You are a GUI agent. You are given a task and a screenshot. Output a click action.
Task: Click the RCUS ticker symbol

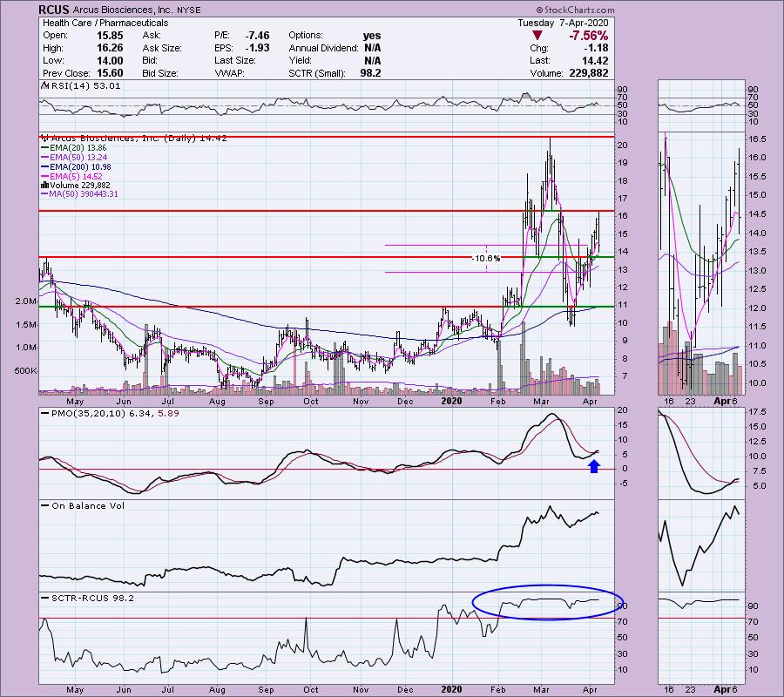[53, 10]
